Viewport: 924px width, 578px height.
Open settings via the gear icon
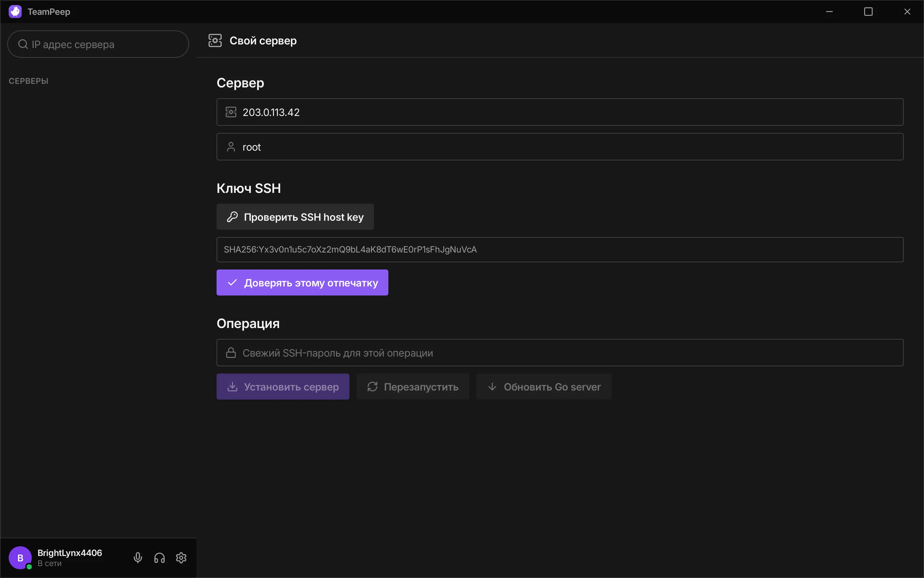(x=181, y=558)
